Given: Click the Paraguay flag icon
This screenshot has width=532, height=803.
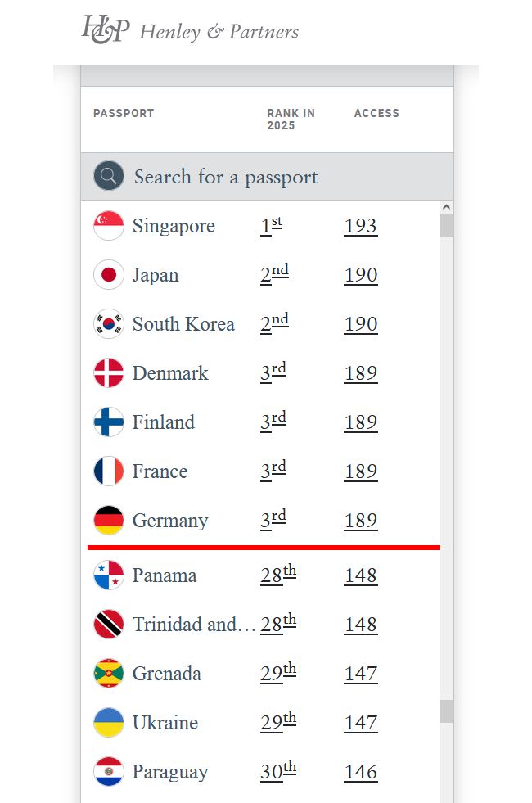Looking at the screenshot, I should tap(109, 772).
